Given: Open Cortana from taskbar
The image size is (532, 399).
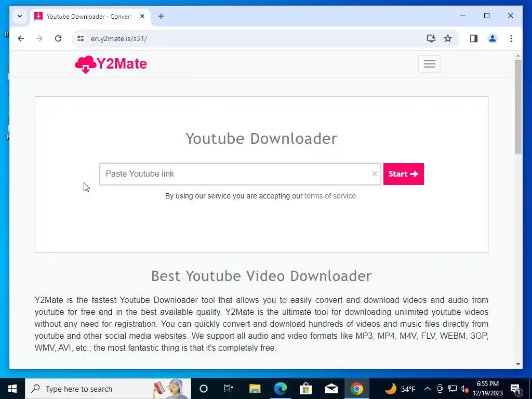Looking at the screenshot, I should pyautogui.click(x=204, y=389).
